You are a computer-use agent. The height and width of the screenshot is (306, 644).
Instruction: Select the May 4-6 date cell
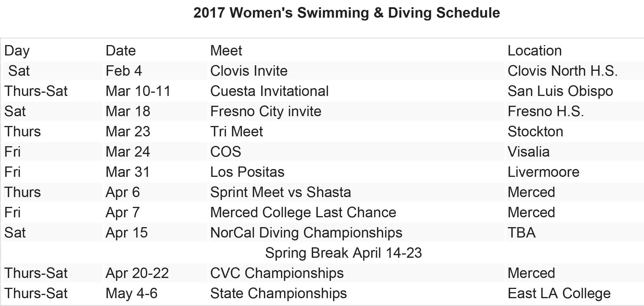132,293
